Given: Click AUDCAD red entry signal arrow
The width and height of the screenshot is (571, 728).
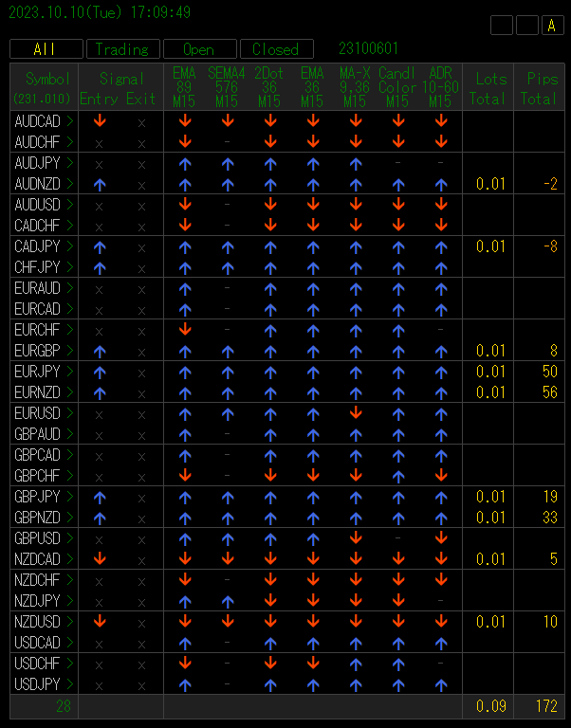Looking at the screenshot, I should pyautogui.click(x=100, y=121).
